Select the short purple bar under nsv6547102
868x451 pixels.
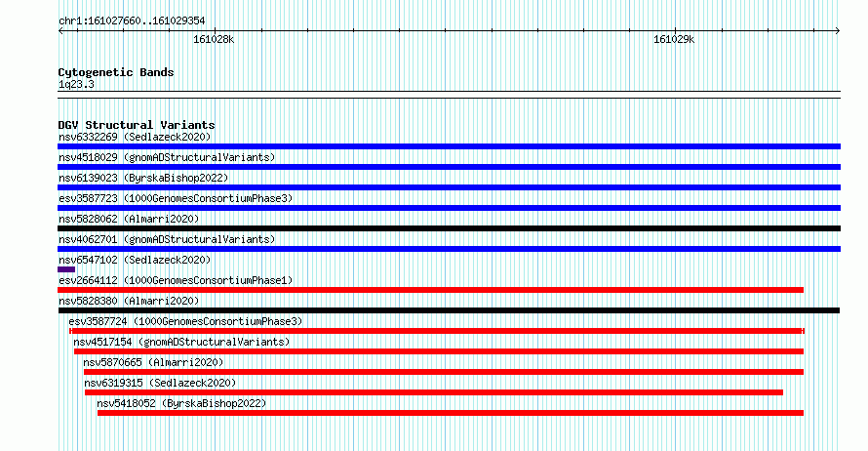[x=66, y=269]
